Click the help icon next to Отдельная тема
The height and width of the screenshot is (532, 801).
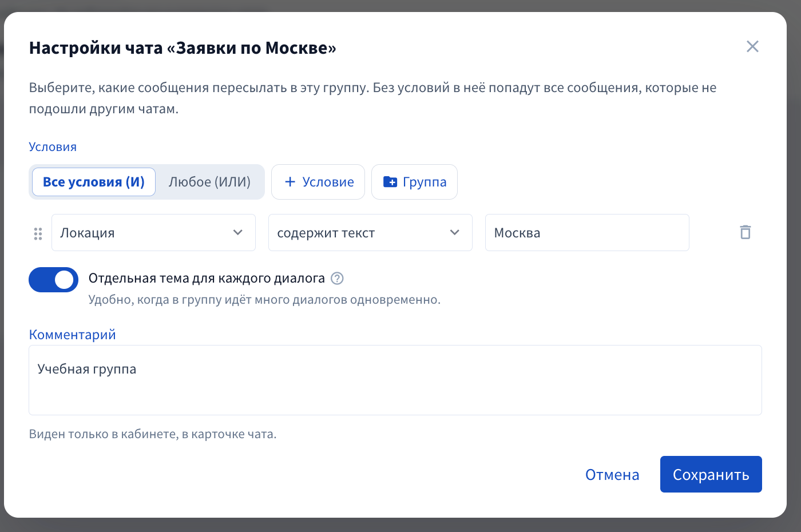[338, 279]
